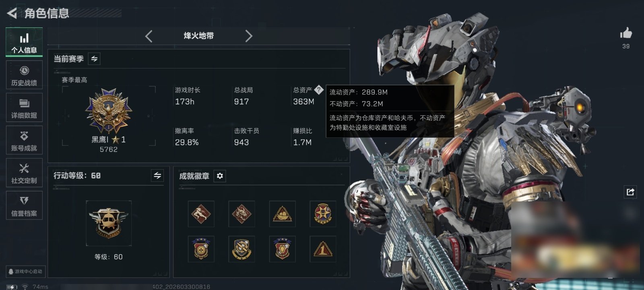Click the 黑鹰 rank medal emblem
The width and height of the screenshot is (644, 290).
point(109,111)
